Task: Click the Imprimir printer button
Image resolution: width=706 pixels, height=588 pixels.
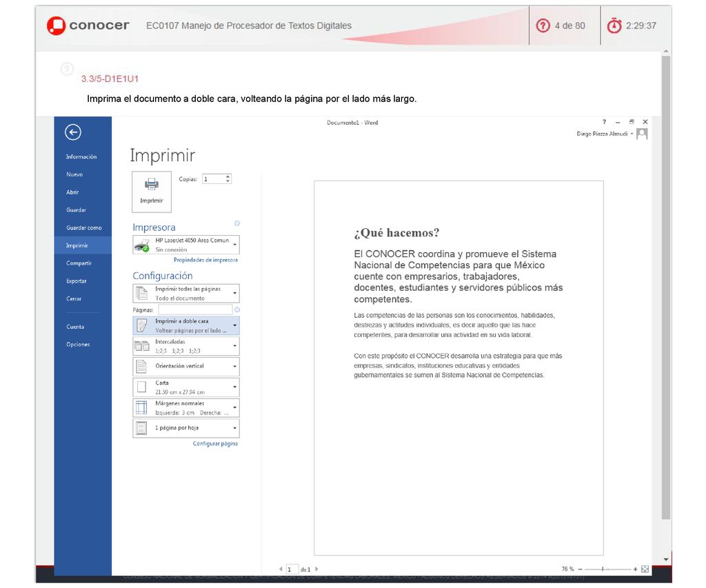Action: pos(151,192)
